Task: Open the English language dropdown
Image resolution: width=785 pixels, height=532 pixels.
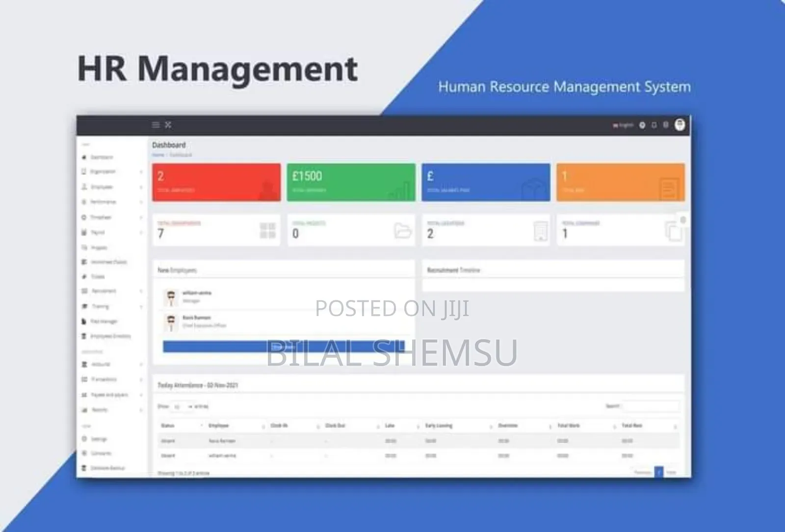Action: click(623, 125)
